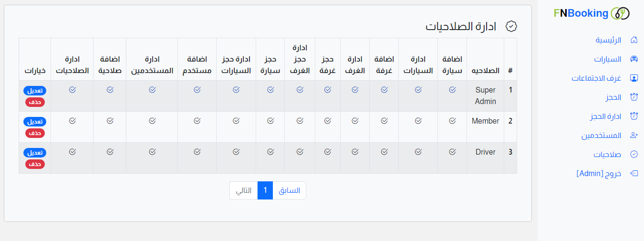The image size is (644, 241).
Task: Click the badge-check icon beside صلاحيات
Action: tap(634, 155)
